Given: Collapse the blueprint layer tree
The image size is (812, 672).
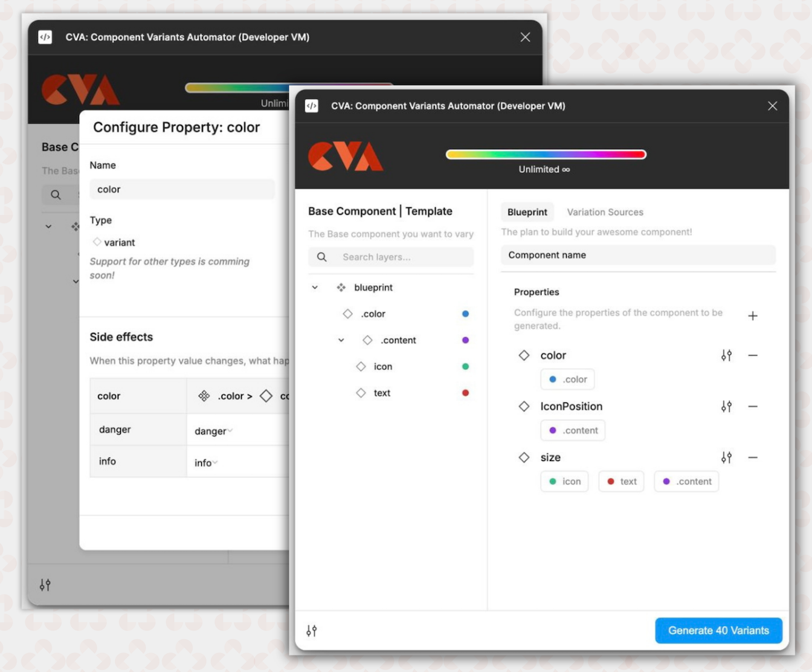Looking at the screenshot, I should pos(314,287).
